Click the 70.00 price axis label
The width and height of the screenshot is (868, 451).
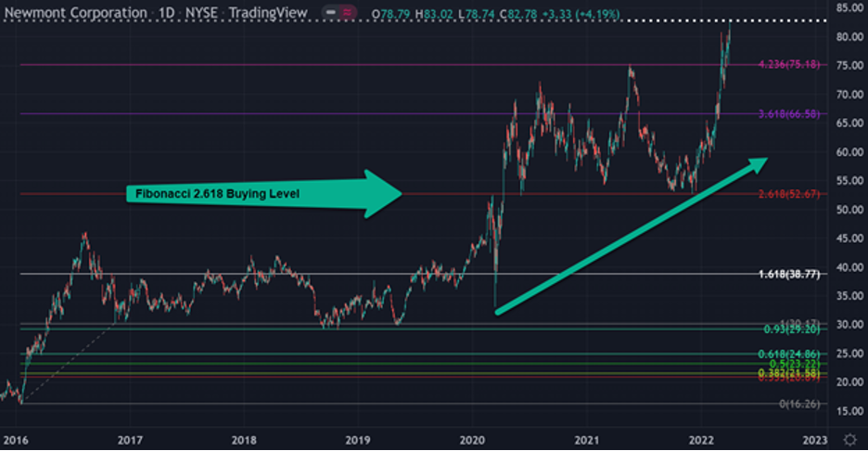coord(849,94)
